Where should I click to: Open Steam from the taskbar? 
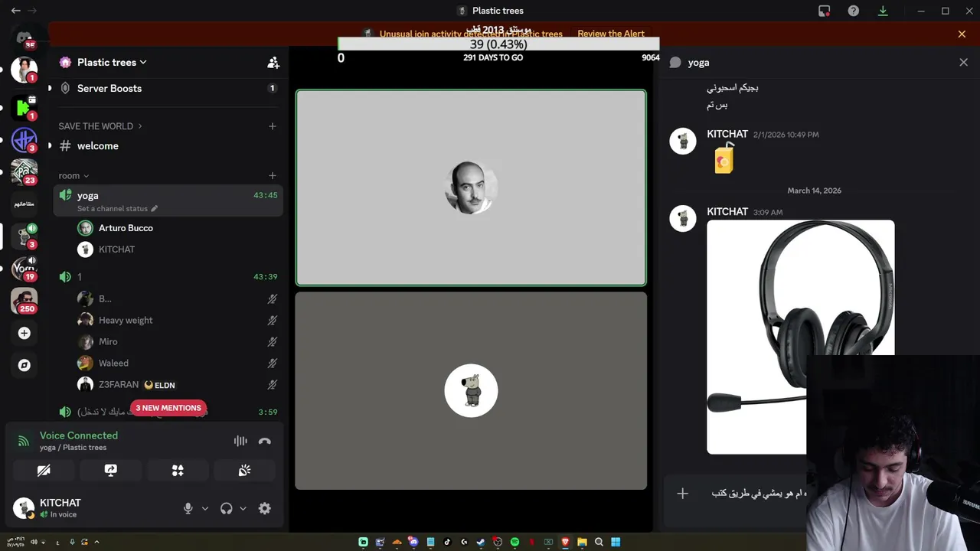pos(481,542)
